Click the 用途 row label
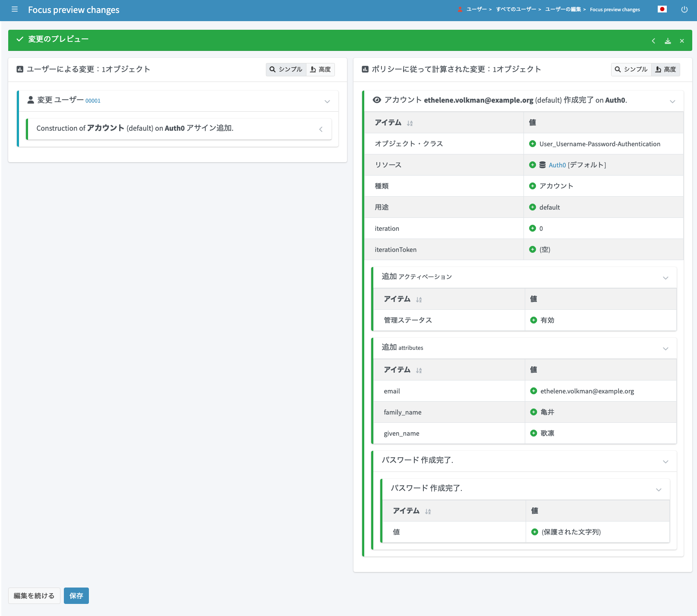Screen dimensions: 697x616 [382, 207]
